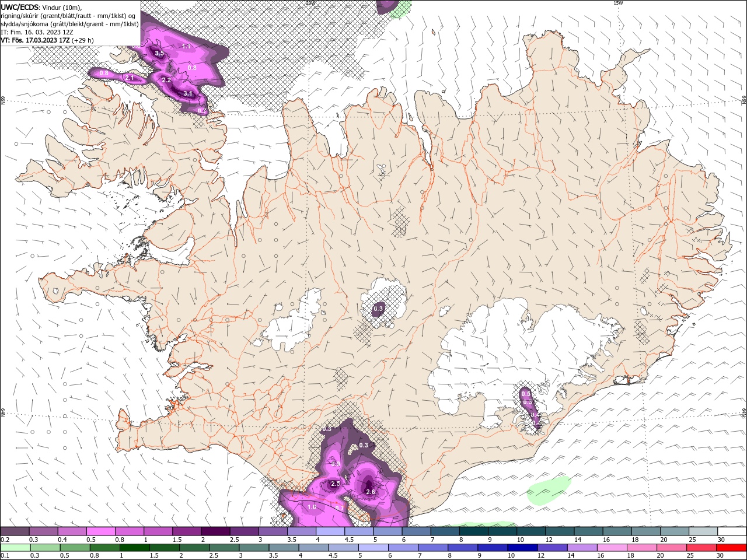The width and height of the screenshot is (747, 560).
Task: Click the dark teal swatch labeled 8, upper row
Action: (x=473, y=531)
